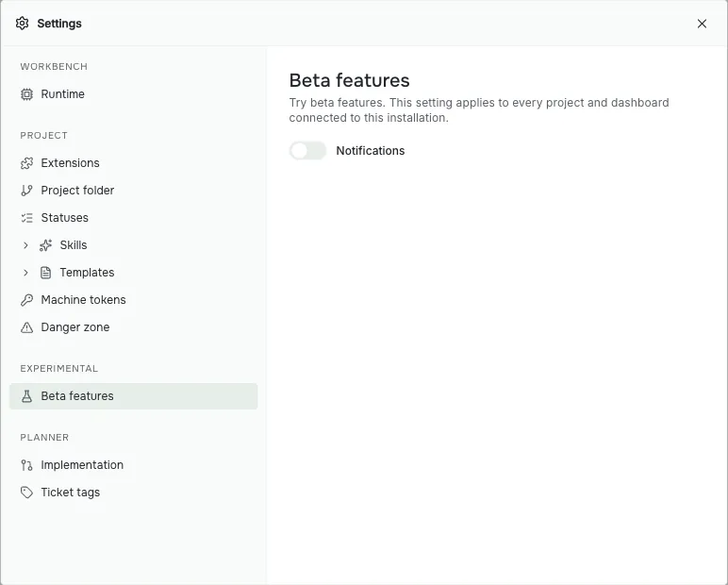Click the 'Try beta features' description text
The width and height of the screenshot is (728, 585).
[479, 110]
